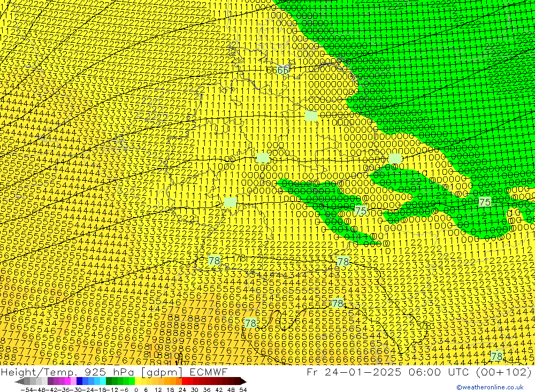
Task: Click the '-12' legend value
Action: pyautogui.click(x=112, y=390)
